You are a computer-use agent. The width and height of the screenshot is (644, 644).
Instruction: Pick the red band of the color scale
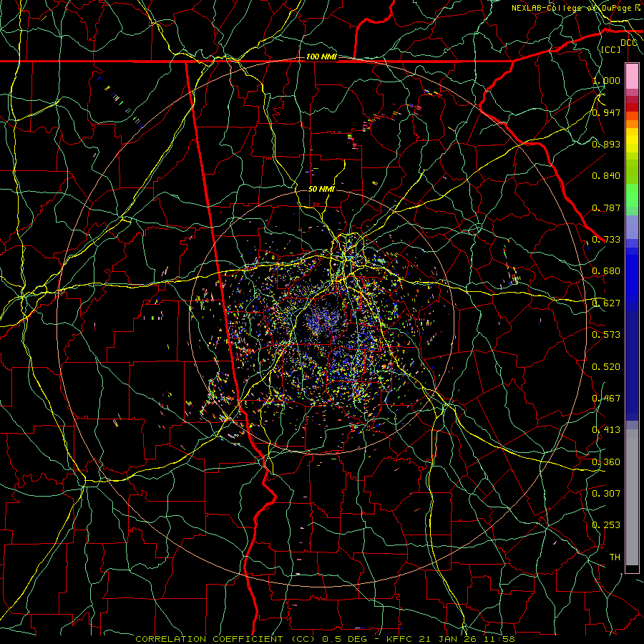tap(632, 107)
